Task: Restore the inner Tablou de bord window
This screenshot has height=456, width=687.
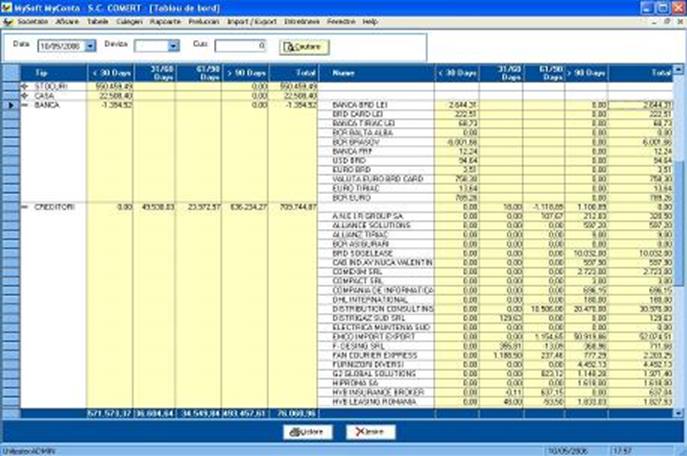Action: pyautogui.click(x=667, y=21)
